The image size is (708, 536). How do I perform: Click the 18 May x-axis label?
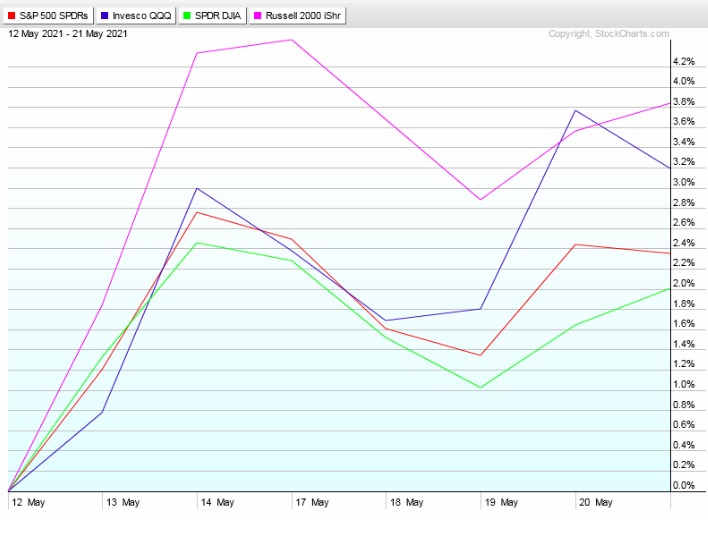(x=406, y=502)
